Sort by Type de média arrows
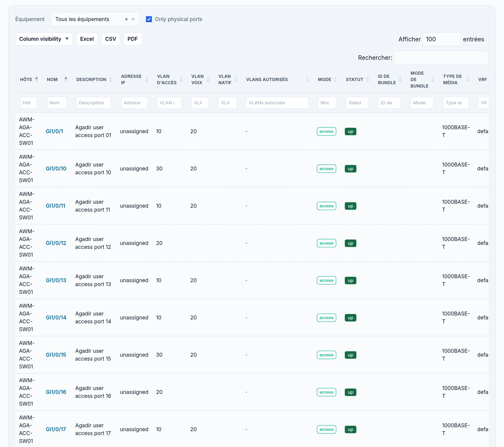Image resolution: width=504 pixels, height=447 pixels. click(468, 80)
